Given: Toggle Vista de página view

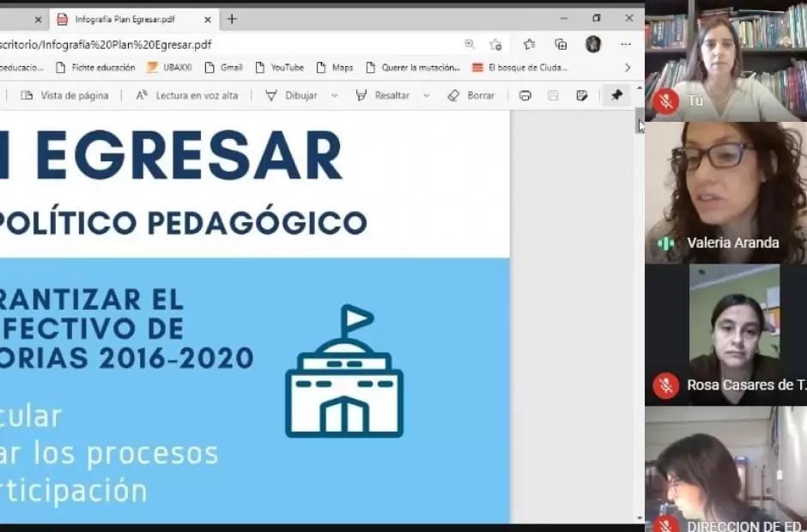Looking at the screenshot, I should [x=65, y=95].
